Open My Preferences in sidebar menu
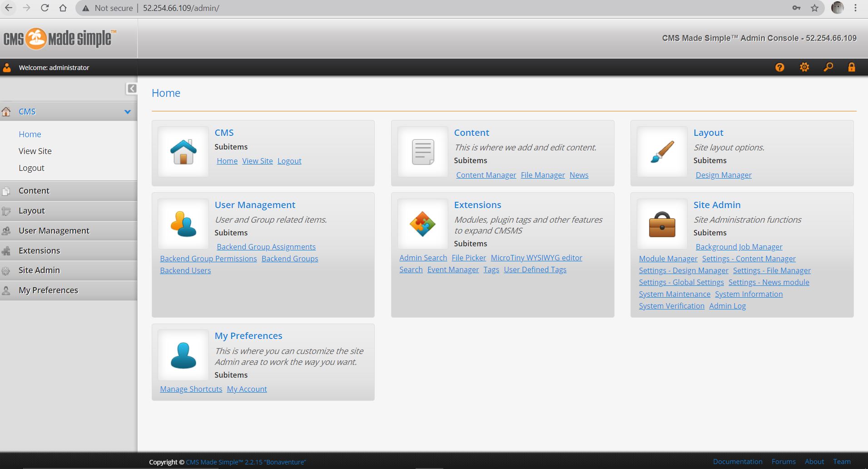868x469 pixels. [x=48, y=290]
